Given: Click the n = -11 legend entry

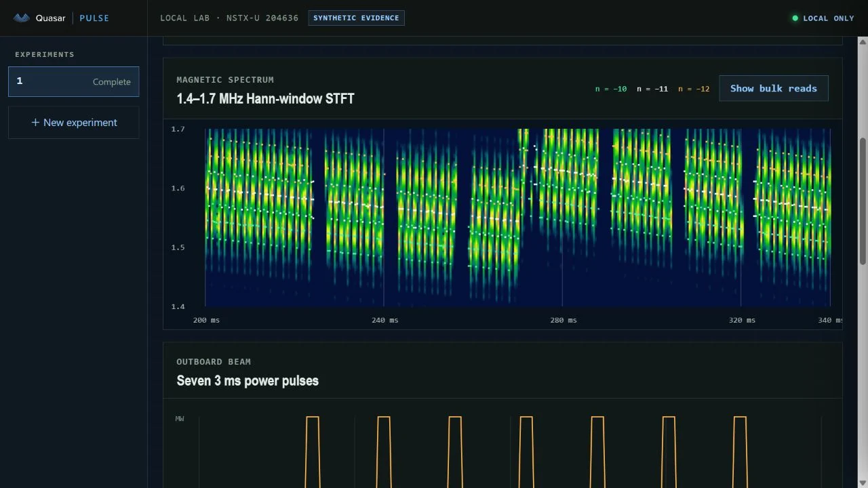Looking at the screenshot, I should click(x=652, y=89).
